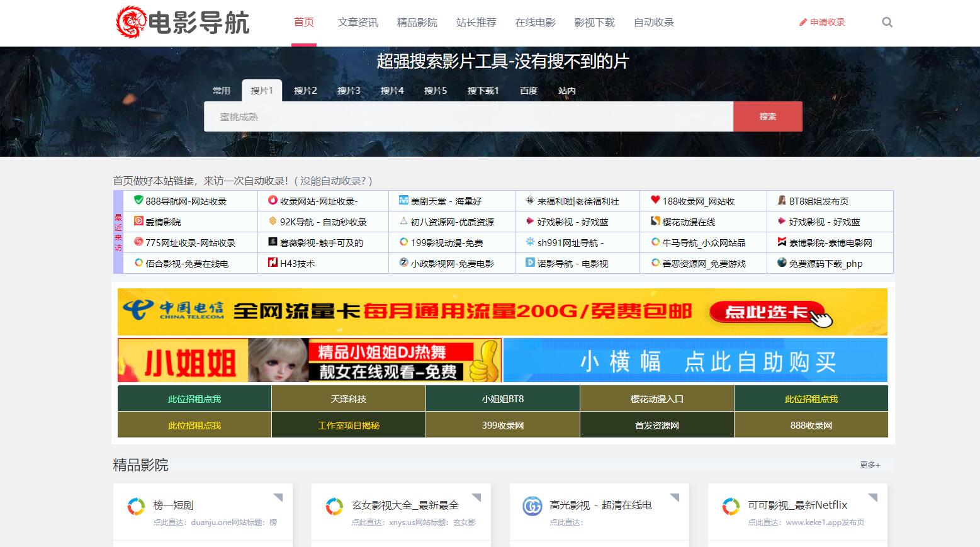Click corner arrow on 玄女影视大全 card
The image size is (980, 547).
point(476,498)
